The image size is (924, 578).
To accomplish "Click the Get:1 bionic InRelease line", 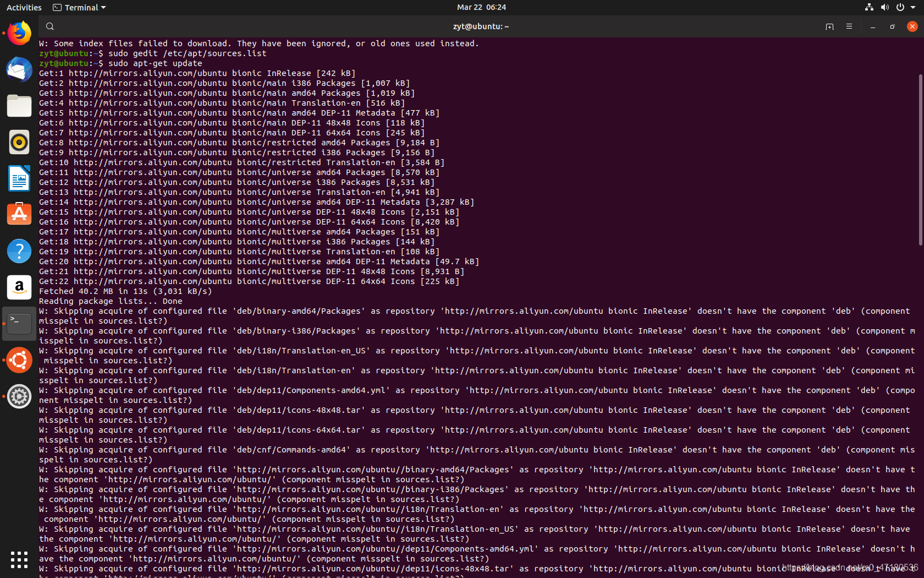I will [x=197, y=73].
